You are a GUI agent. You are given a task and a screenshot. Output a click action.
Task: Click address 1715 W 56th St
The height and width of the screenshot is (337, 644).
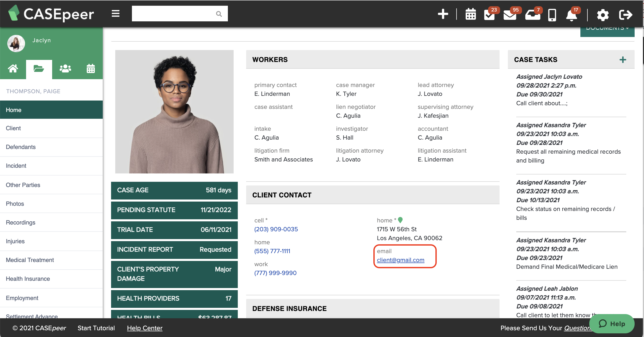397,229
